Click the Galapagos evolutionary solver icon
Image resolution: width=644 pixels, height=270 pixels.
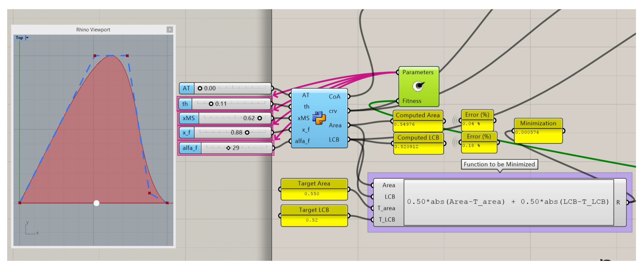pyautogui.click(x=418, y=86)
